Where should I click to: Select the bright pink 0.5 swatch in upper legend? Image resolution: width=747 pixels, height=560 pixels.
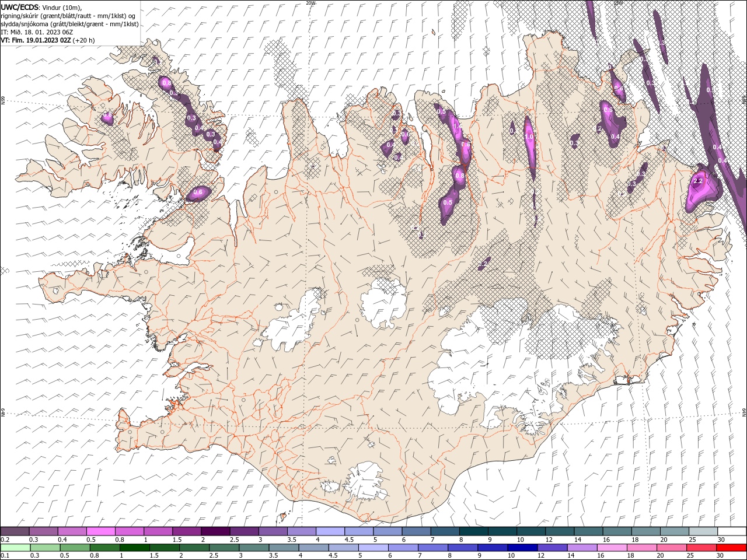click(100, 531)
